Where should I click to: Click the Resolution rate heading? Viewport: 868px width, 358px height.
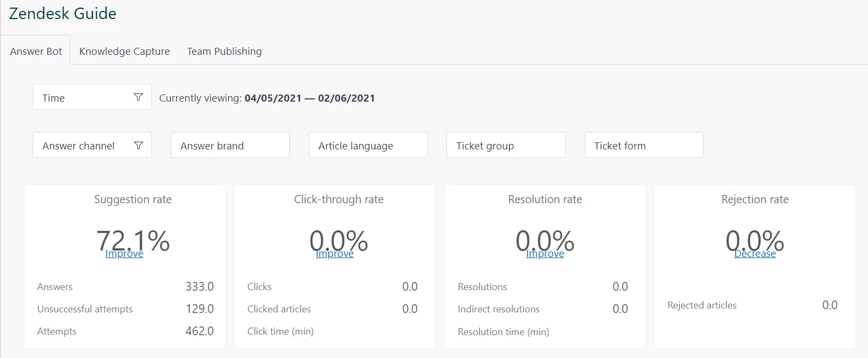(545, 199)
